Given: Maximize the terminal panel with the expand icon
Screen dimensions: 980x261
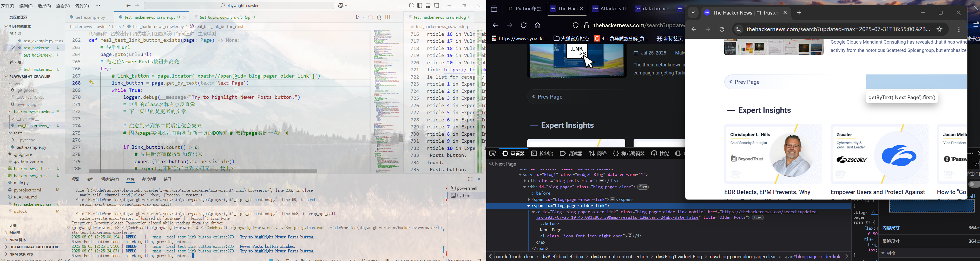Looking at the screenshot, I should point(471,179).
